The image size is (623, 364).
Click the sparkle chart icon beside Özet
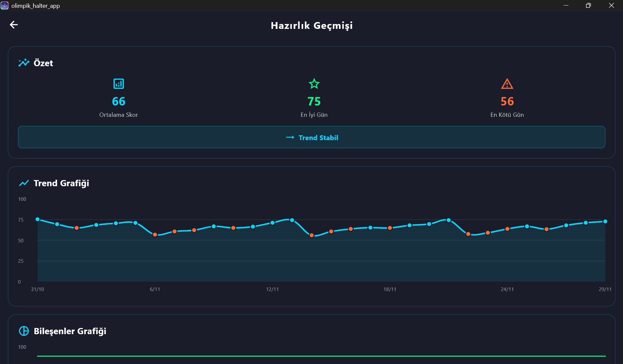pos(24,63)
